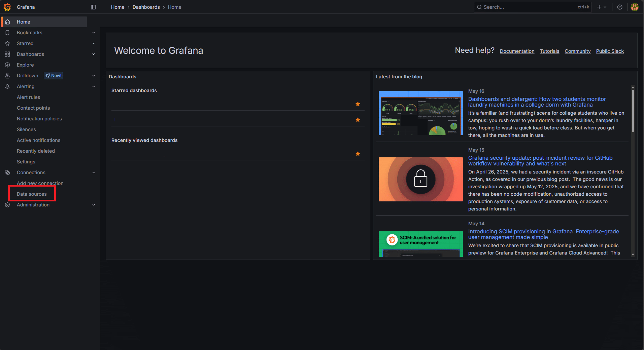The image size is (644, 350).
Task: Click the Dashboards grid icon in sidebar
Action: point(7,54)
